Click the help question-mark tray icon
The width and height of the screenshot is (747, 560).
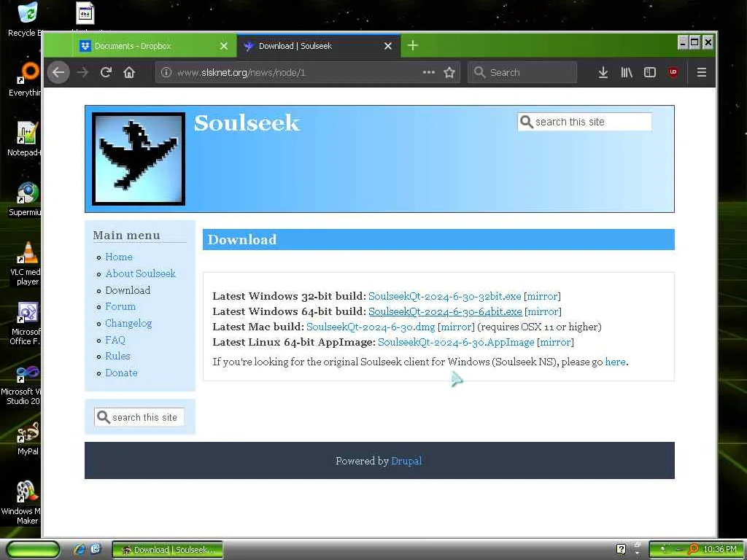621,549
